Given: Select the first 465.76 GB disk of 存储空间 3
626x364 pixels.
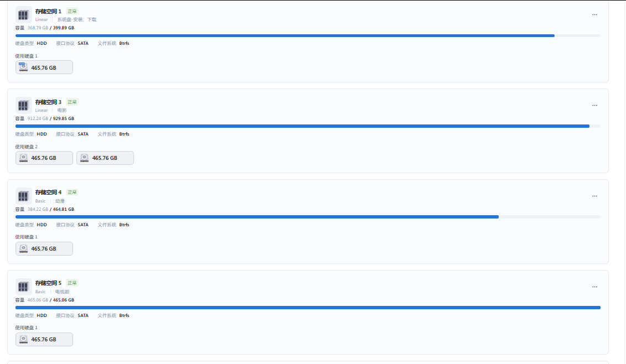Looking at the screenshot, I should (x=44, y=158).
